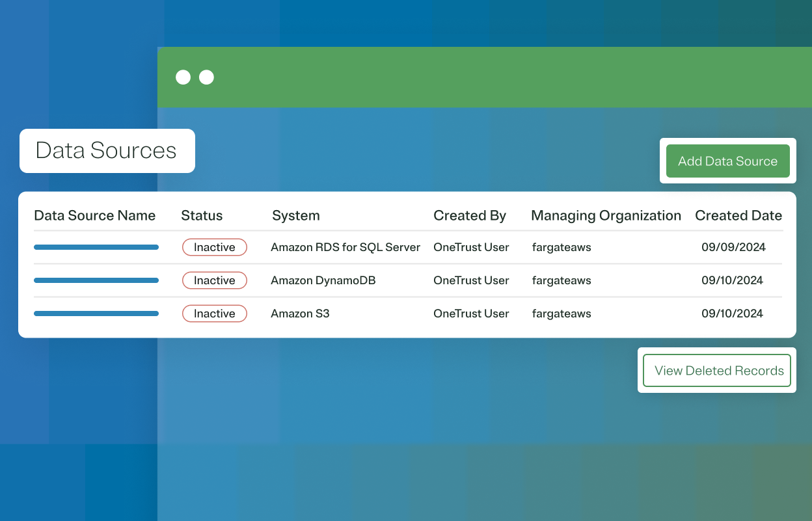
Task: Click the Inactive badge for Amazon S3
Action: click(x=215, y=314)
